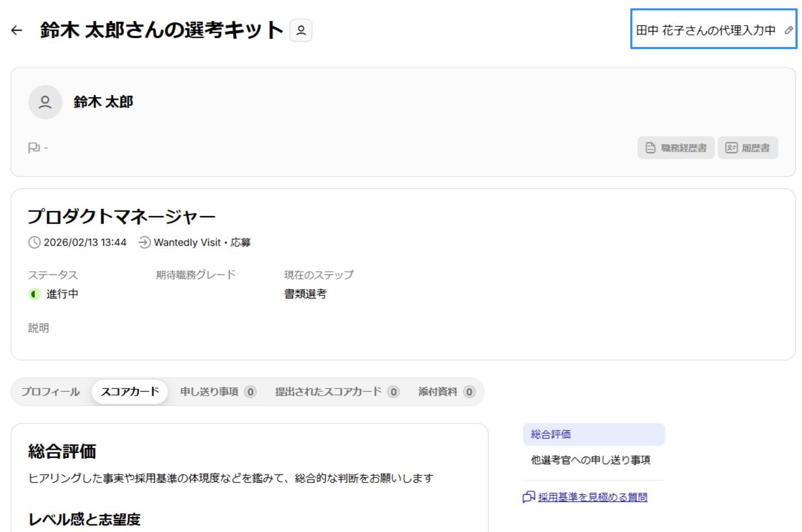Click the flag icon under the candidate name
This screenshot has height=532, width=802.
point(34,148)
